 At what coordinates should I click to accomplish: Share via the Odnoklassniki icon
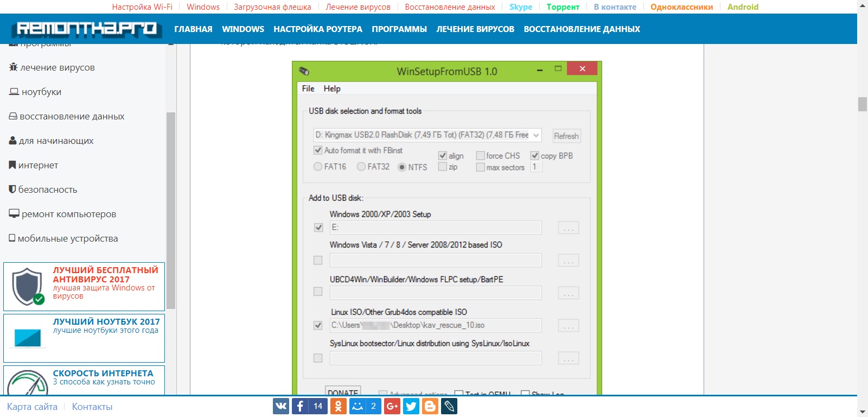(338, 406)
